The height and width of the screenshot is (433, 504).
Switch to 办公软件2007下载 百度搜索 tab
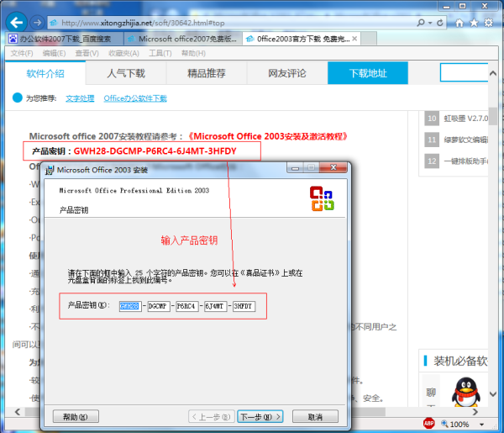(x=65, y=39)
